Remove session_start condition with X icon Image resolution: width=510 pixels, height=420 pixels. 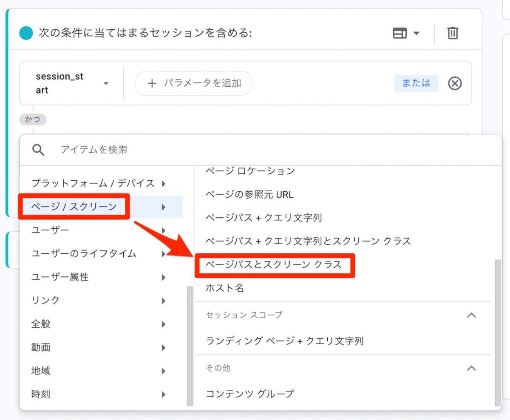point(455,83)
